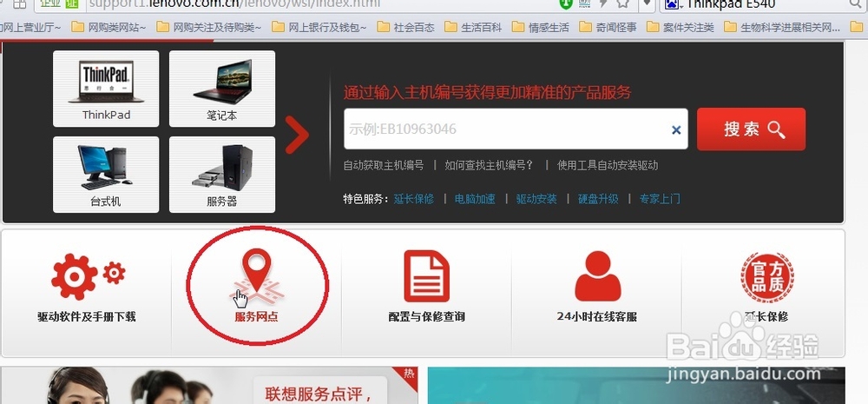Open the 社会百态 bookmarks folder
The image size is (868, 404).
coord(405,27)
